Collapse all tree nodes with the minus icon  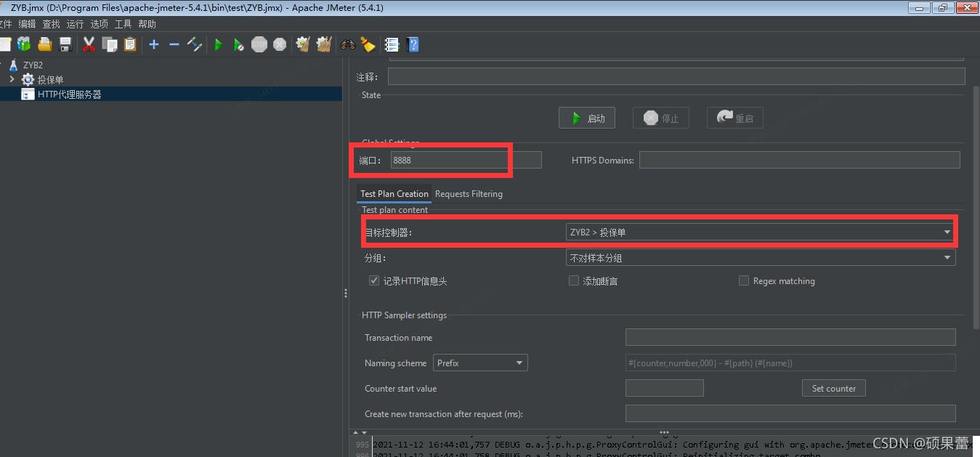click(x=174, y=44)
